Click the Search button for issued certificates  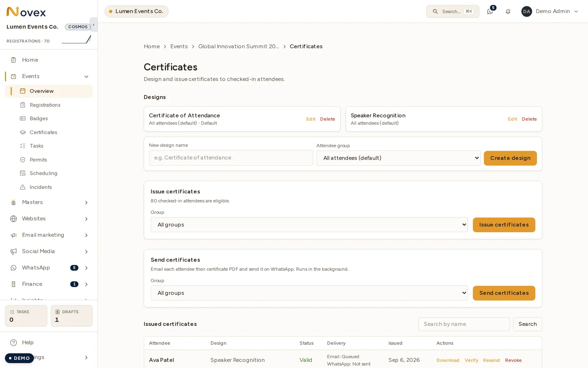[528, 324]
